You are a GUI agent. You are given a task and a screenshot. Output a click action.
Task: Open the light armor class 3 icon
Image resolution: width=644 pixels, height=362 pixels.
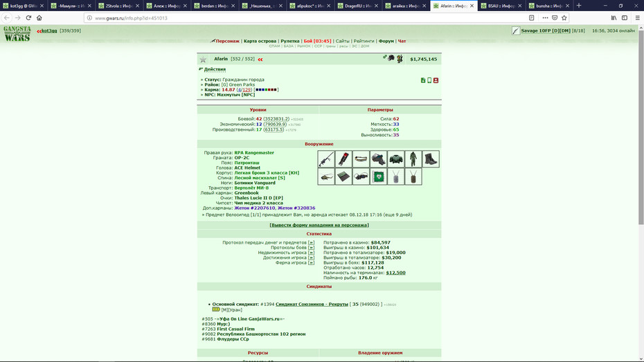click(396, 159)
